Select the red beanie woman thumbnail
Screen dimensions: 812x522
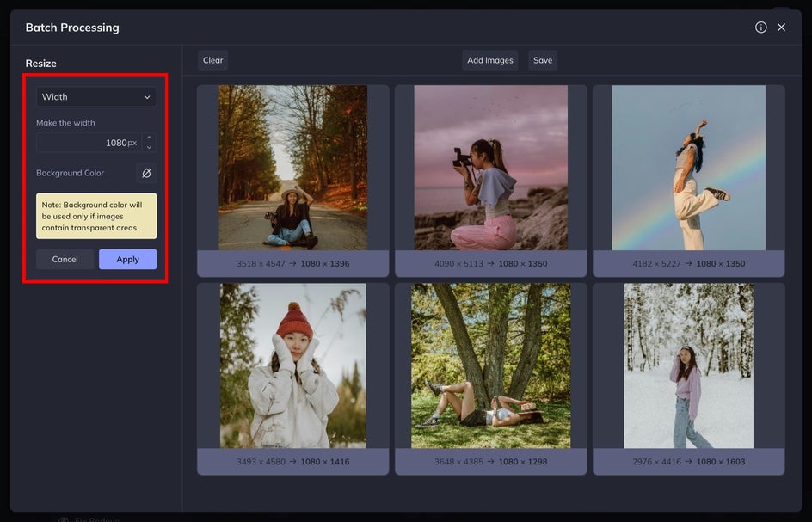point(293,365)
